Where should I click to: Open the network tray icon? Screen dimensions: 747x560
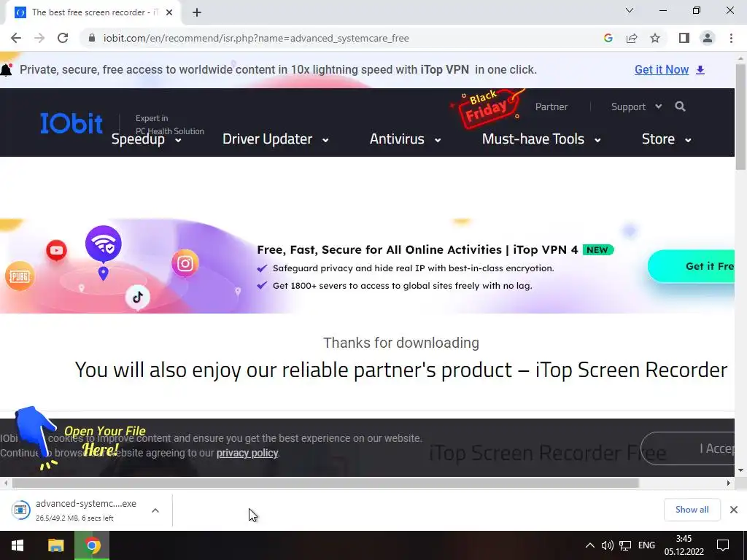click(x=625, y=545)
